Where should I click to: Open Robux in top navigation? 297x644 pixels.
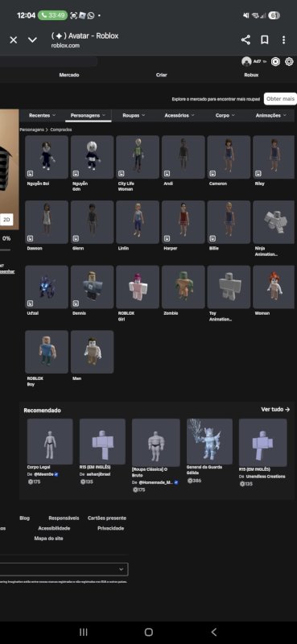pyautogui.click(x=251, y=75)
